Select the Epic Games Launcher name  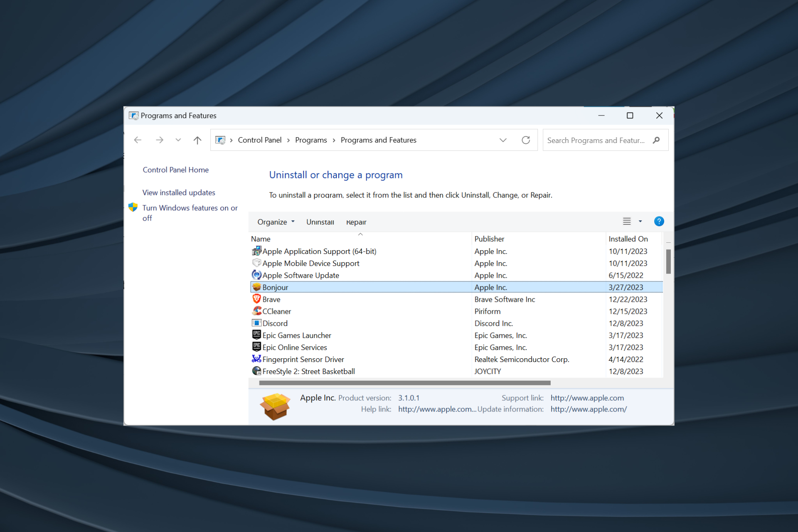tap(297, 335)
